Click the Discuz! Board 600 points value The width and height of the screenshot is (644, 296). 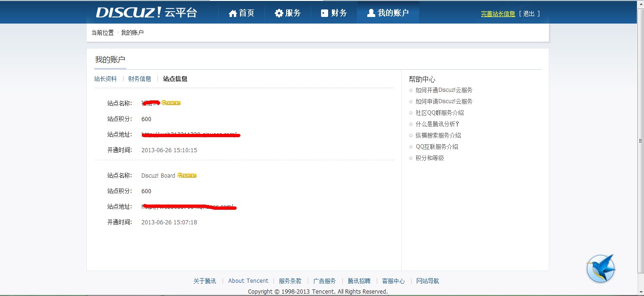click(146, 191)
